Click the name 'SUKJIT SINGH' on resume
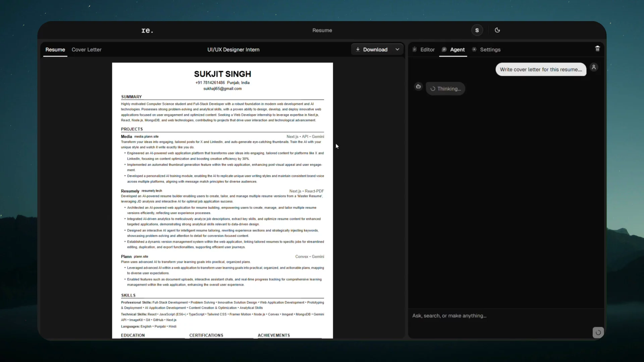The width and height of the screenshot is (644, 362). pos(223,74)
